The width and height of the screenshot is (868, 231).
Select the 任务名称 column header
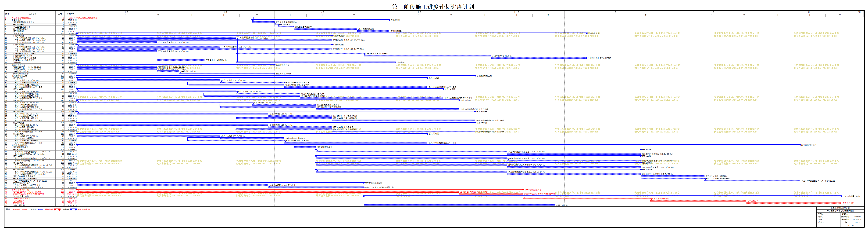pos(33,14)
